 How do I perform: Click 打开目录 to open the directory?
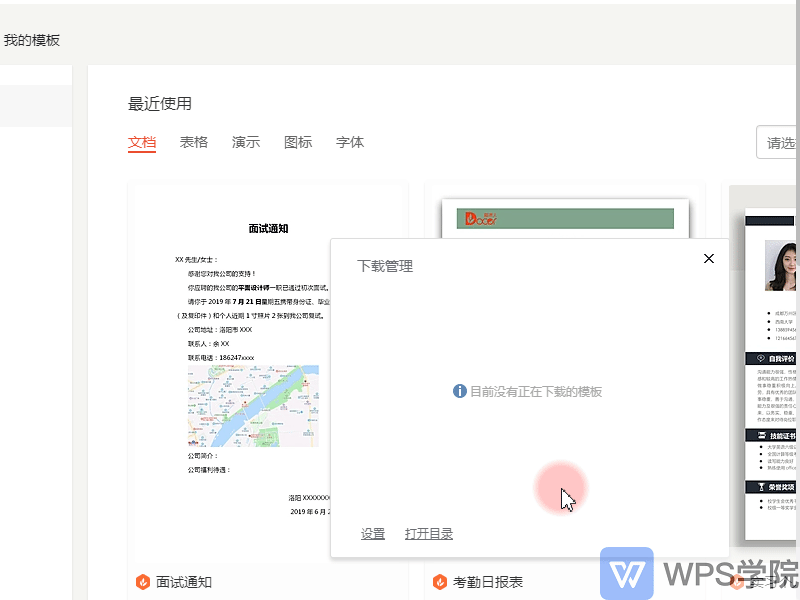pyautogui.click(x=429, y=533)
